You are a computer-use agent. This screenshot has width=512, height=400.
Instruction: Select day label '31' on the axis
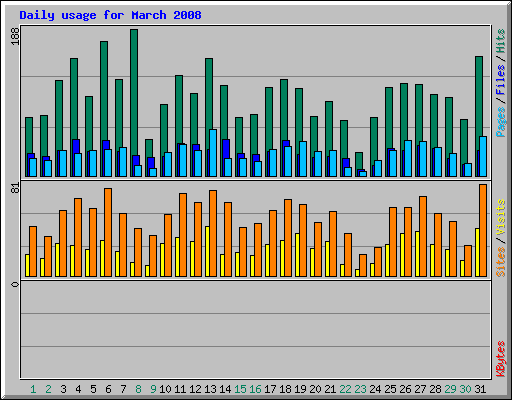tap(480, 389)
